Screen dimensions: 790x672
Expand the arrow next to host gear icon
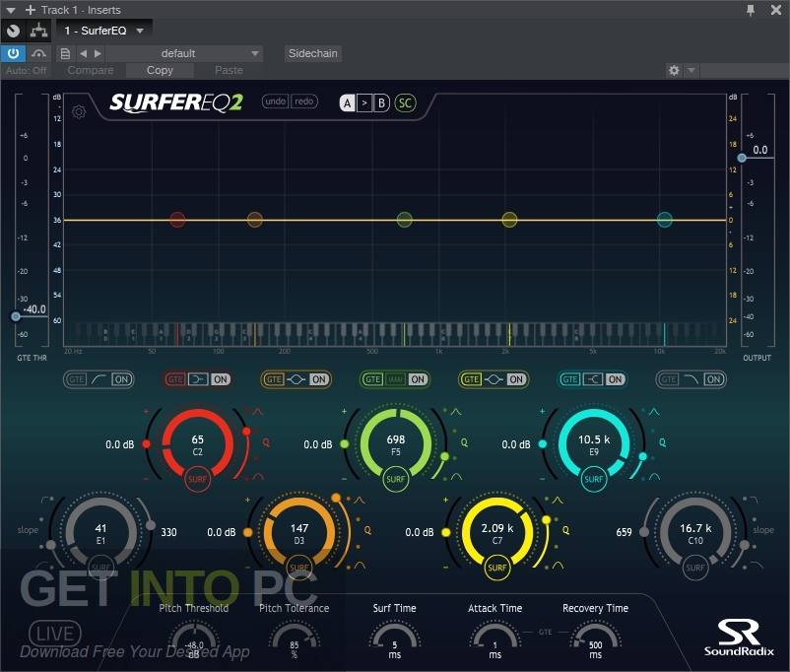click(691, 70)
